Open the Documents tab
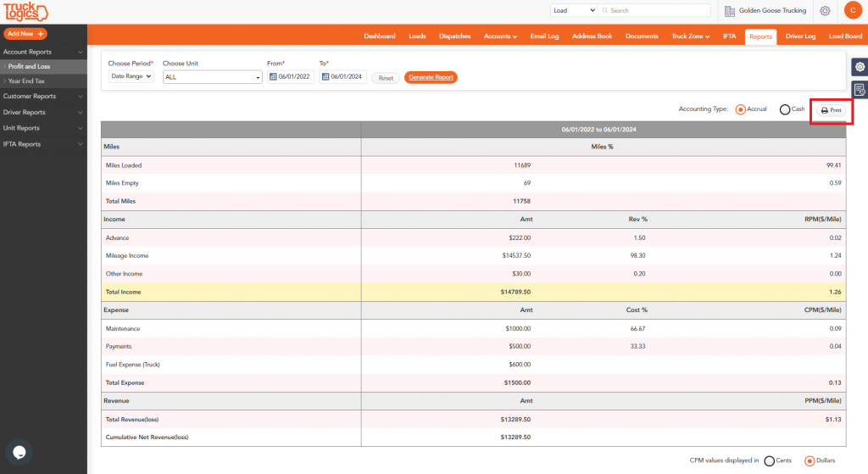 642,36
